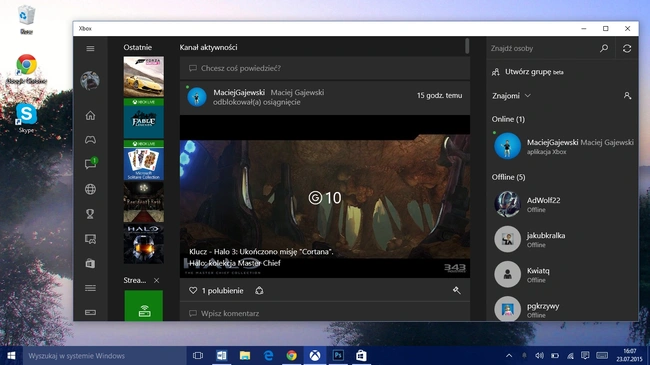The width and height of the screenshot is (650, 365).
Task: Refresh the friends list
Action: [x=627, y=49]
